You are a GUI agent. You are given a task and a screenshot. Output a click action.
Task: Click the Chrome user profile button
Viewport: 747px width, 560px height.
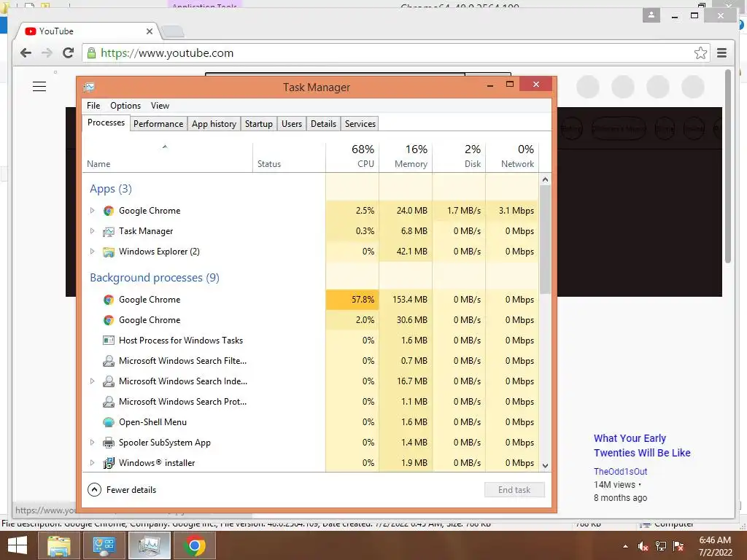point(651,15)
